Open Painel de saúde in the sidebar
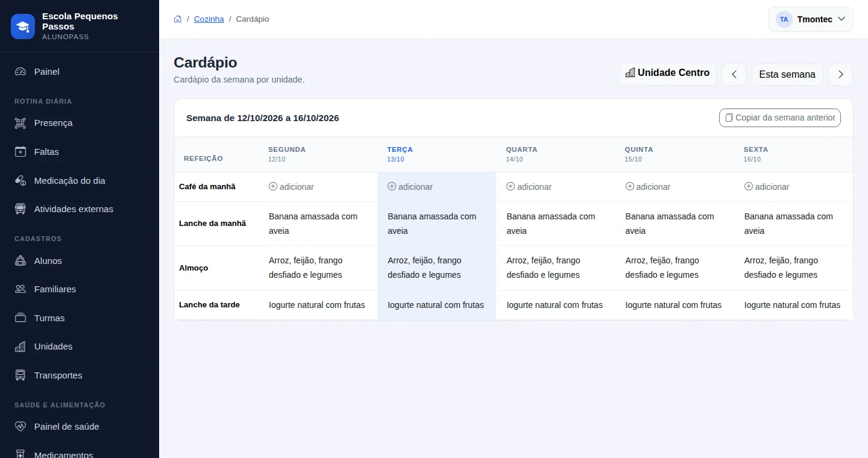Viewport: 868px width, 458px height. click(80, 427)
